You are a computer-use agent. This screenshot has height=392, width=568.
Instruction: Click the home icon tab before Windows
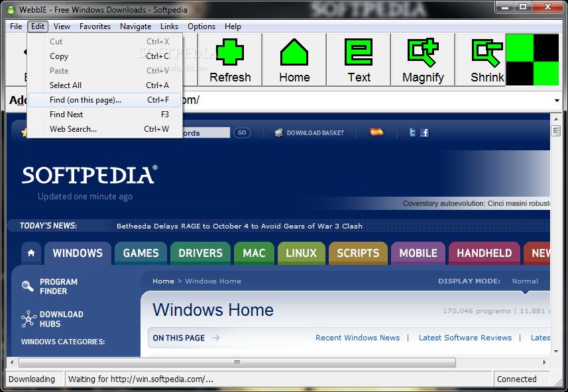point(31,253)
